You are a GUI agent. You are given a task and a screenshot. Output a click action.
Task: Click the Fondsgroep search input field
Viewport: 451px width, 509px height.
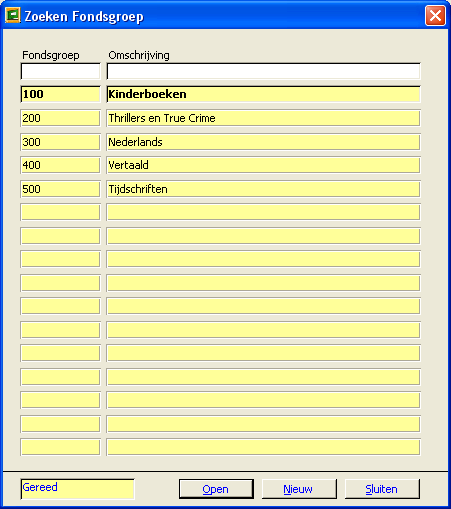[x=60, y=71]
